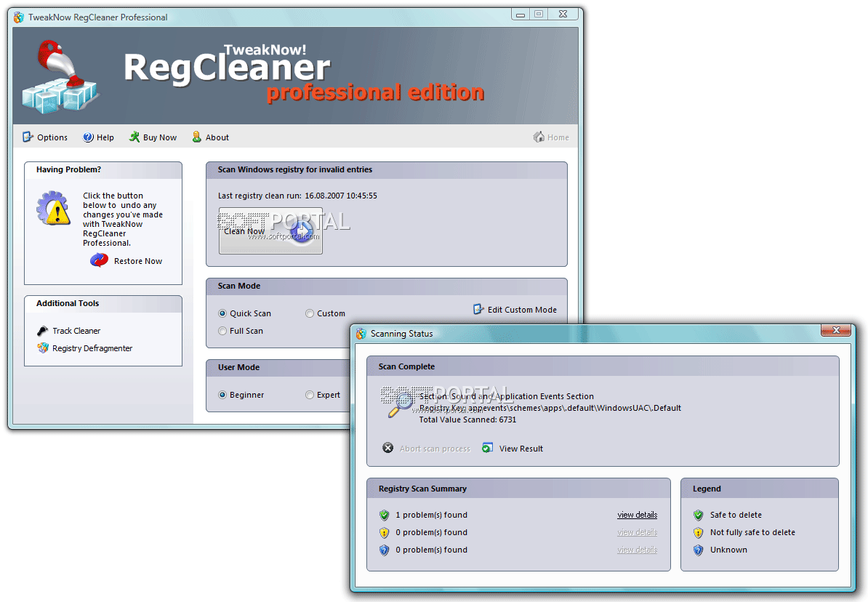Click the second view details link, yellow shield row
868x602 pixels.
637,532
